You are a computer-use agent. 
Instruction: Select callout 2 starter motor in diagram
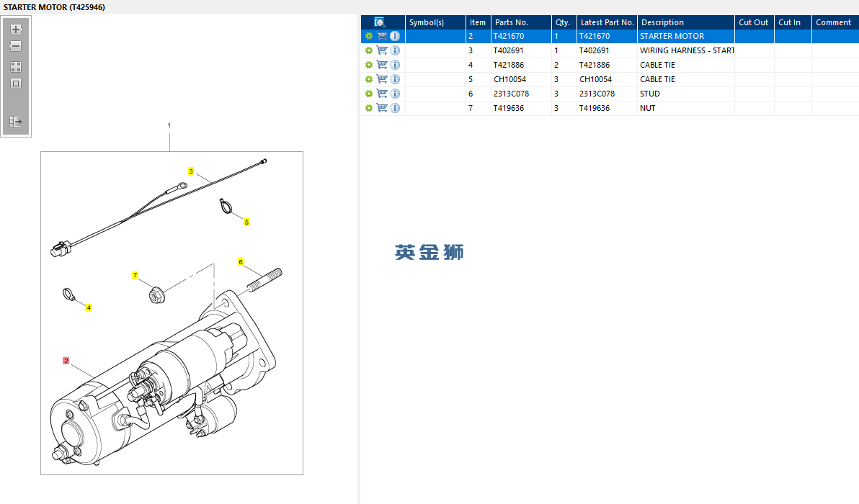tap(66, 361)
